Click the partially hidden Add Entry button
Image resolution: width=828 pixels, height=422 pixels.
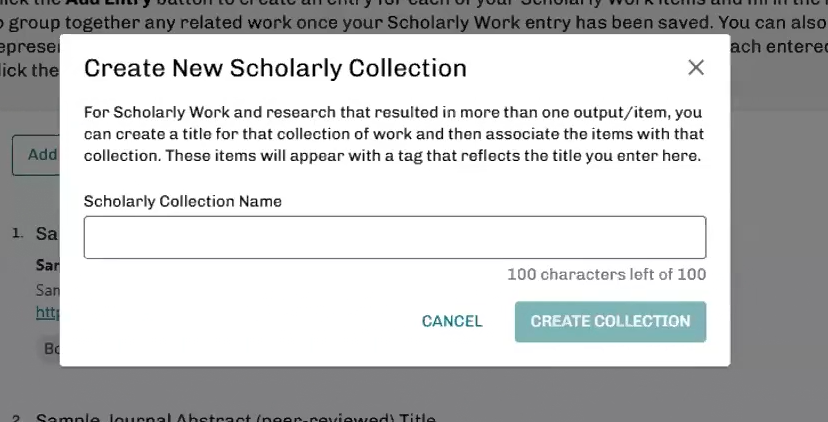[x=36, y=155]
